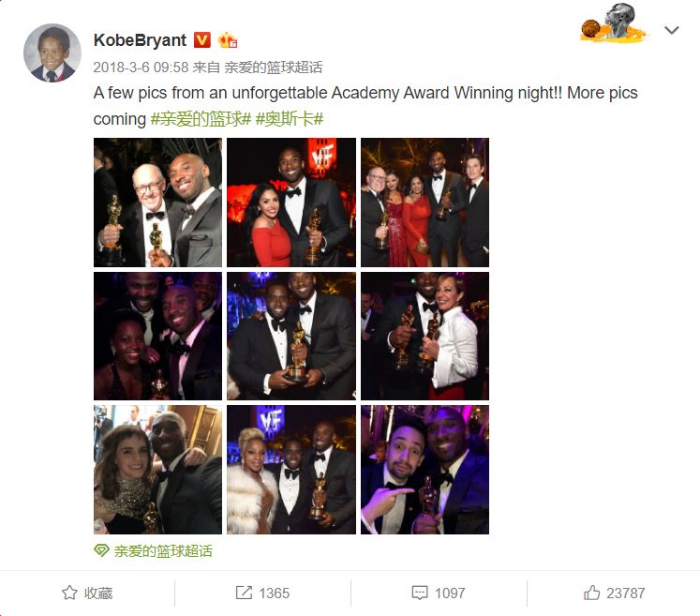This screenshot has height=616, width=700.
Task: Open KobeBryant's profile avatar
Action: pyautogui.click(x=52, y=53)
